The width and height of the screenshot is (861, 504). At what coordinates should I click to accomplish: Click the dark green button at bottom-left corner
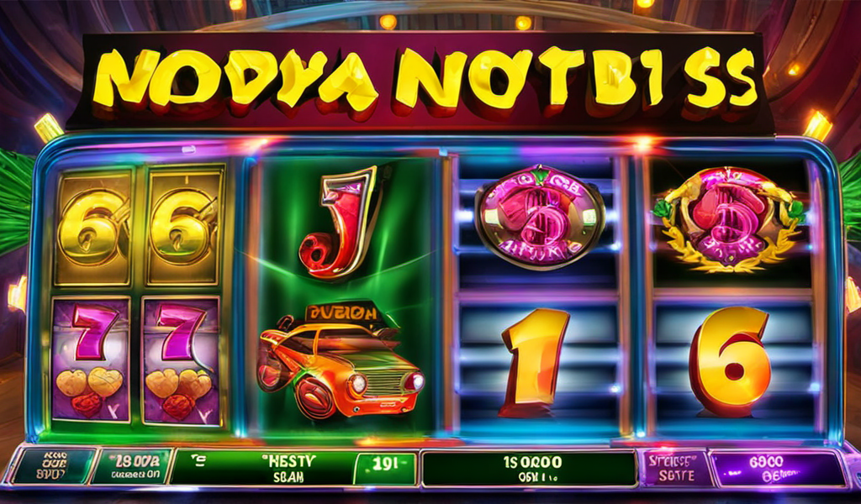[x=53, y=467]
